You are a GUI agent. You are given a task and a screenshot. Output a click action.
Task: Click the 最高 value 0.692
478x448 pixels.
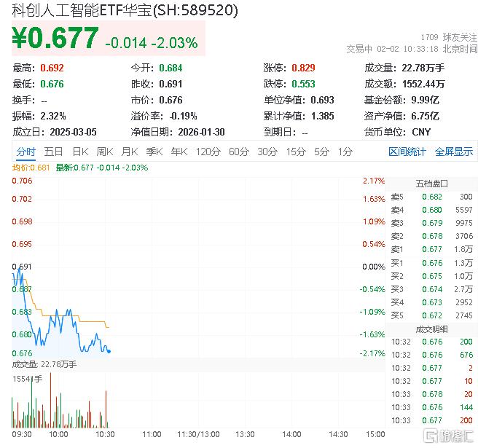tap(52, 68)
